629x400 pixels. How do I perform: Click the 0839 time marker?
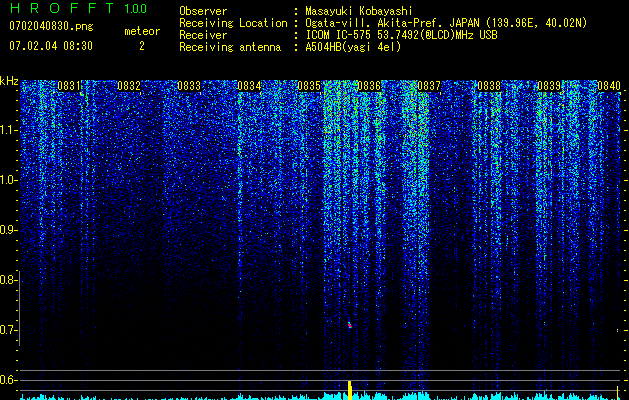549,86
